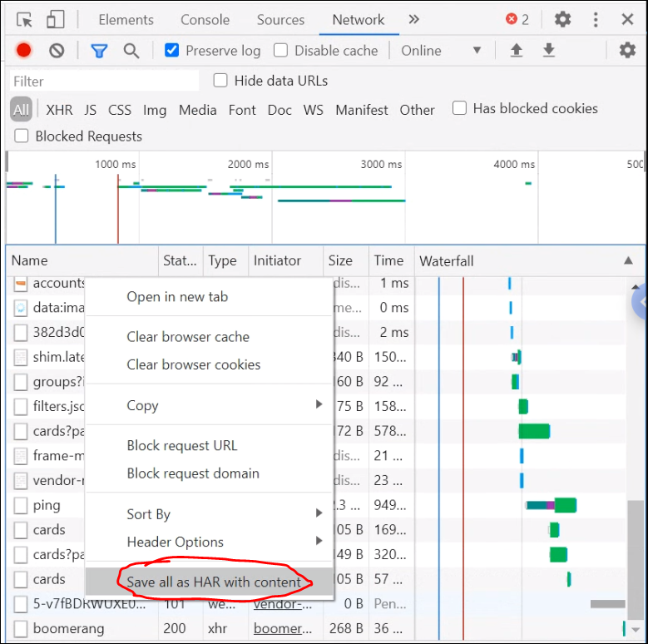Click the vendor-... initiator link
Image resolution: width=648 pixels, height=644 pixels.
tap(283, 603)
